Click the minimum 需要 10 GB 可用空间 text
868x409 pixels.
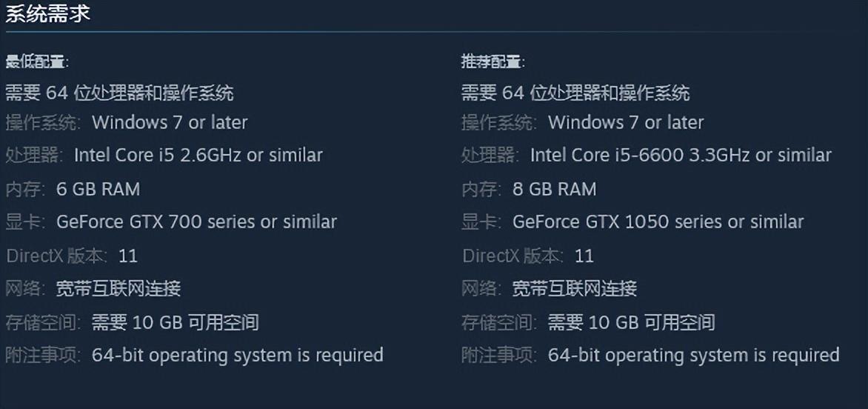tap(176, 322)
